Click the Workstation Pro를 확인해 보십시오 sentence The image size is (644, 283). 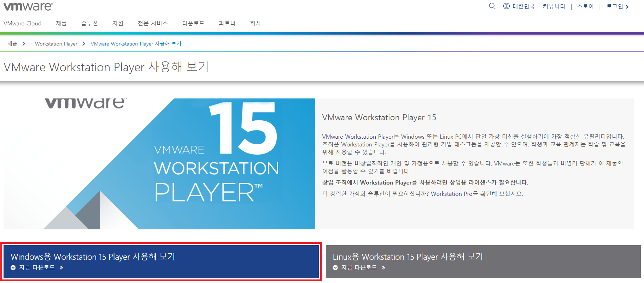(477, 194)
